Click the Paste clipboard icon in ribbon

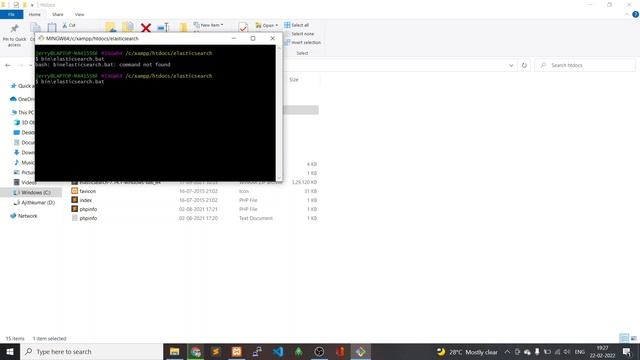pyautogui.click(x=52, y=28)
